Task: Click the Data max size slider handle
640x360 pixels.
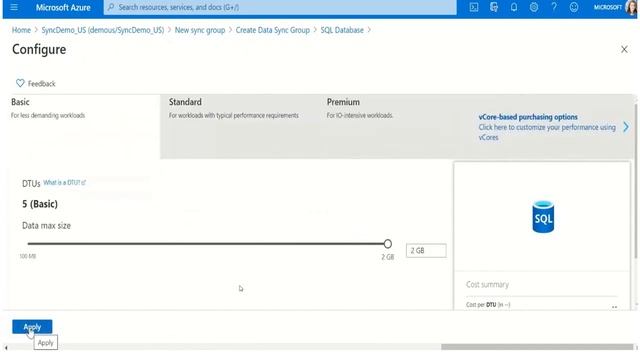Action: coord(388,244)
